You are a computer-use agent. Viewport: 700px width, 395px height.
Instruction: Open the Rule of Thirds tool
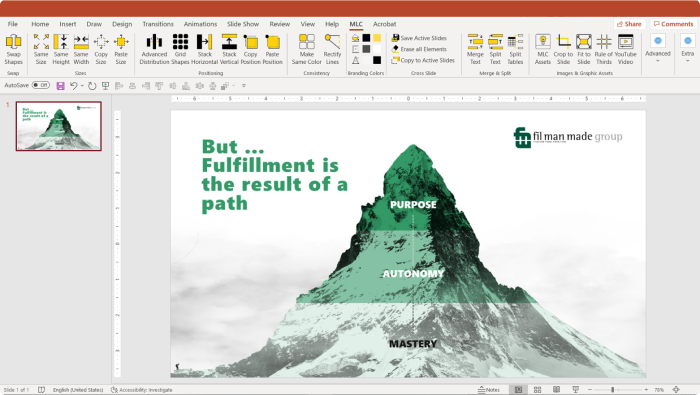pos(604,49)
